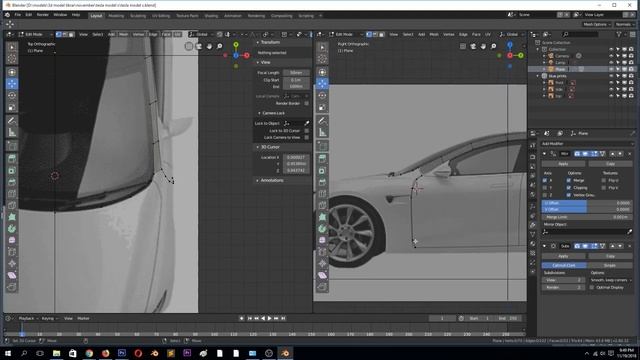
Task: Toggle the Merge option checkbox
Action: click(x=569, y=180)
